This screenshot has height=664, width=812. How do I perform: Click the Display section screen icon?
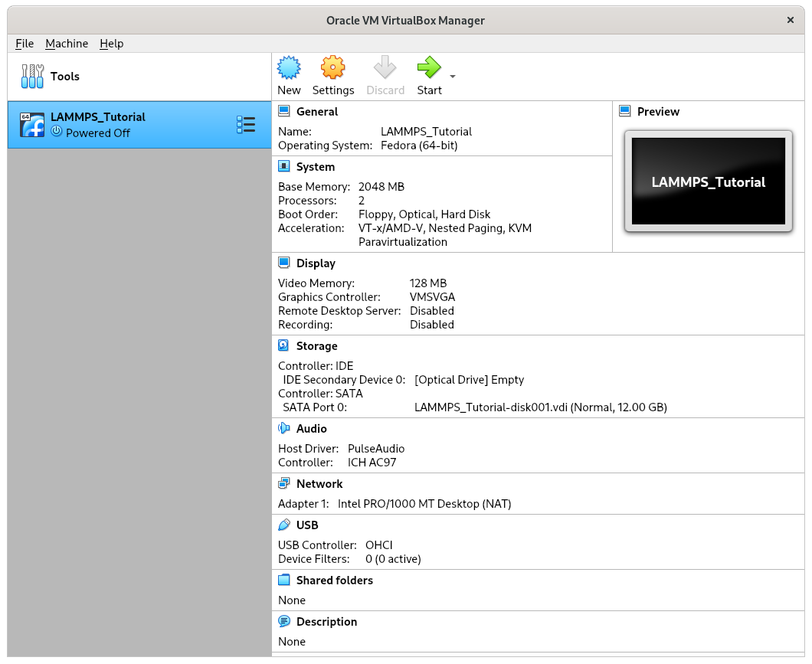[283, 263]
